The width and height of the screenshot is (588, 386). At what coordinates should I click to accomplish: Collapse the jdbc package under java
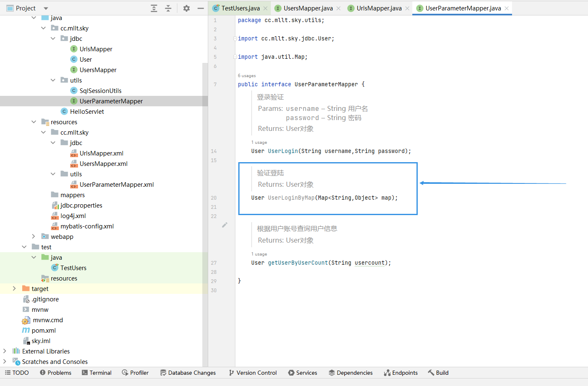click(53, 38)
